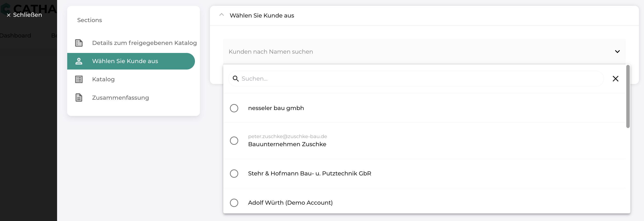Click the customer list scrollbar thumb
Screen dimensions: 644x221
click(x=628, y=96)
